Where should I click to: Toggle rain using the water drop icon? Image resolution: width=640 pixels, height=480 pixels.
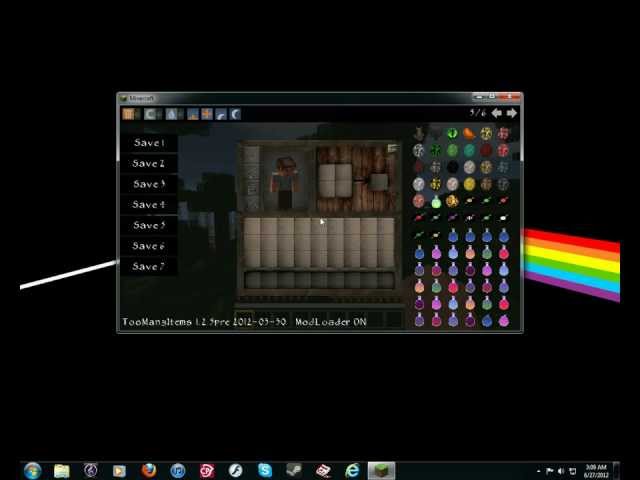tap(171, 114)
